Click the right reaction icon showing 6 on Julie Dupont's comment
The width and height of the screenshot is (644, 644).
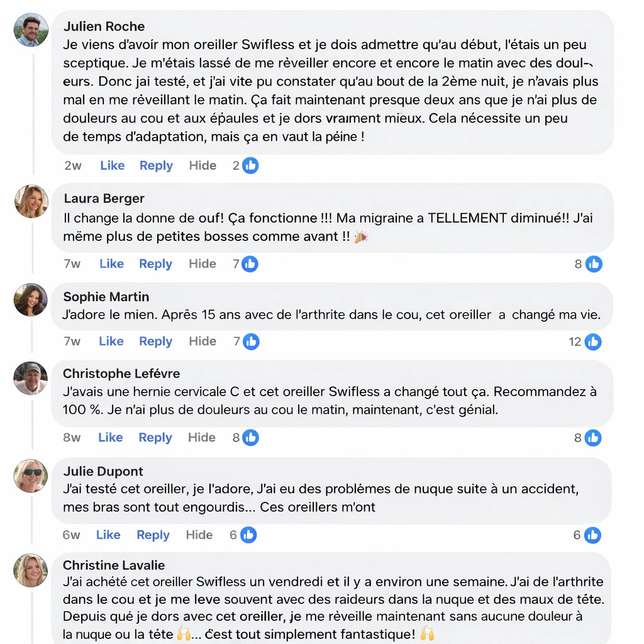[x=592, y=535]
